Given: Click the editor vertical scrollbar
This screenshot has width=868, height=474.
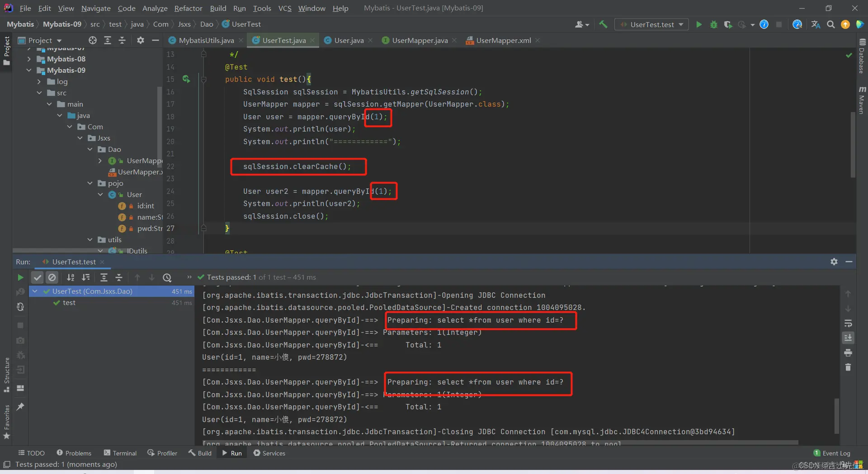Looking at the screenshot, I should pyautogui.click(x=853, y=145).
